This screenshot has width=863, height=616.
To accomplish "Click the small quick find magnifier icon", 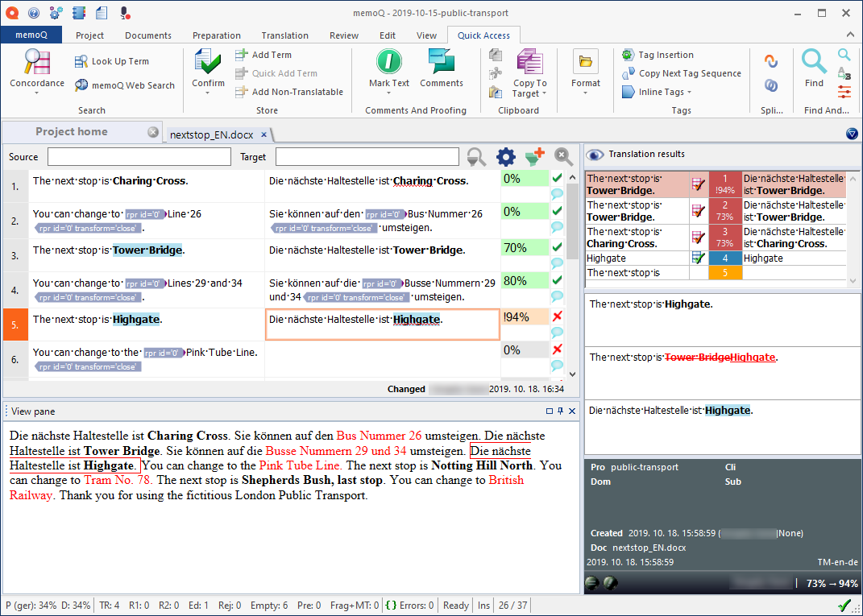I will coord(844,54).
